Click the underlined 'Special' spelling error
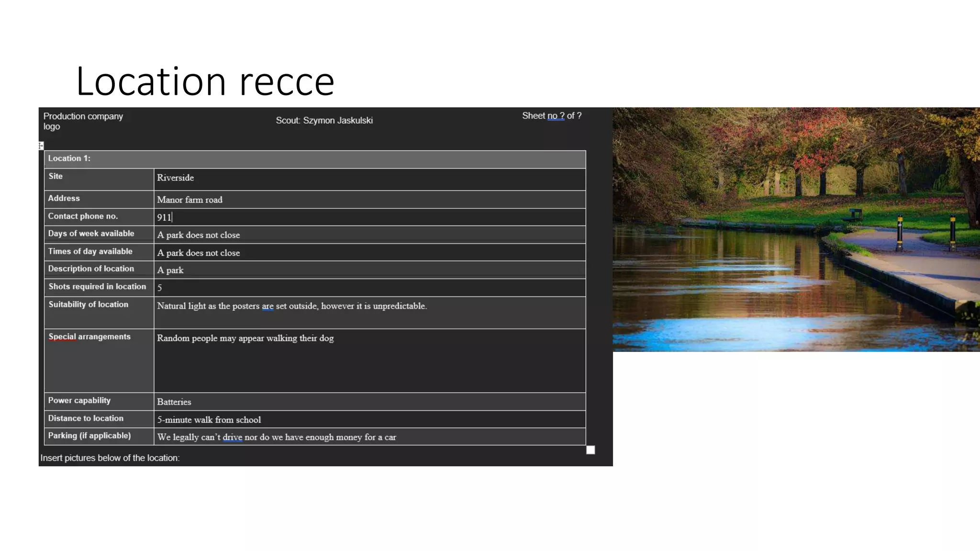Image resolution: width=980 pixels, height=551 pixels. point(62,337)
